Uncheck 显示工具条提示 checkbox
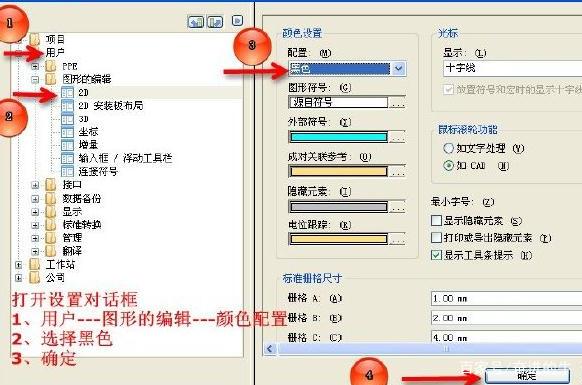The width and height of the screenshot is (582, 385). tap(436, 255)
